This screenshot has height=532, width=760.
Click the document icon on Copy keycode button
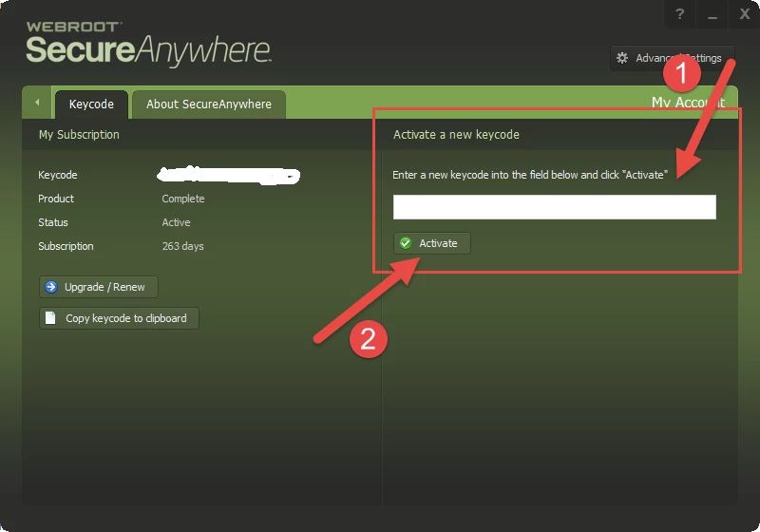50,318
